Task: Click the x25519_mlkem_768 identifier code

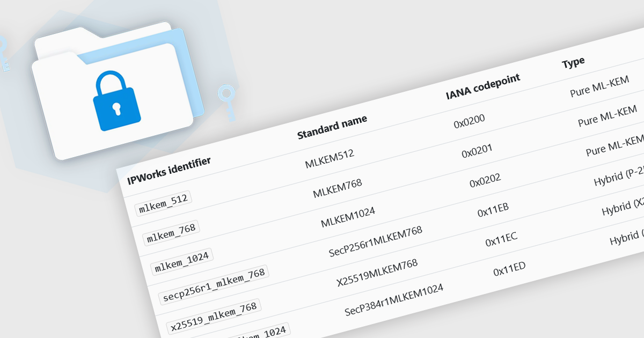Action: [x=214, y=318]
